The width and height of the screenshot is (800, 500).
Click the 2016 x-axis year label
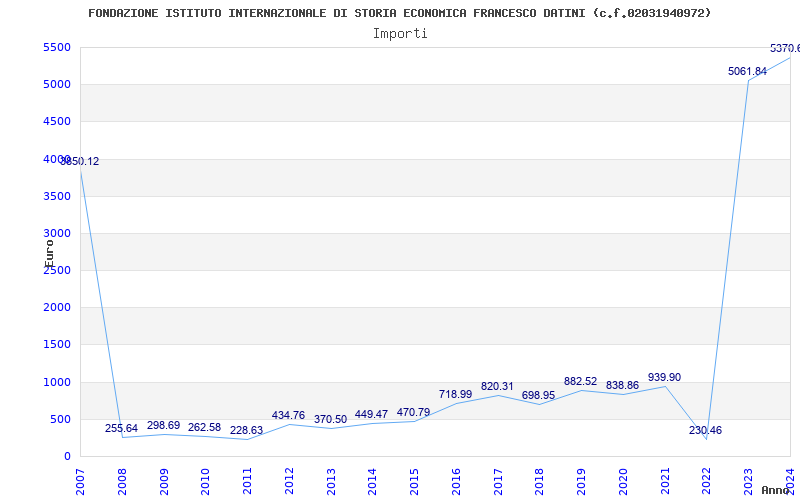[x=456, y=482]
